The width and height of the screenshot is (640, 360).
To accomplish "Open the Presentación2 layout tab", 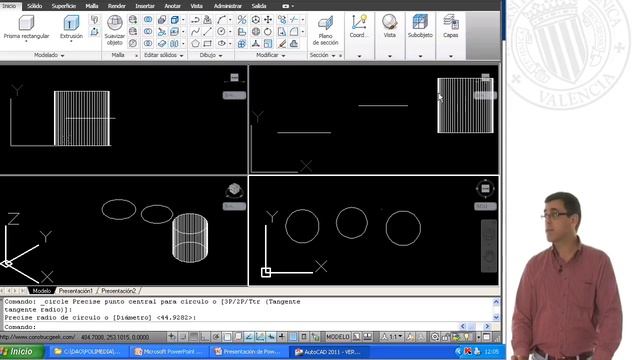I will (118, 291).
